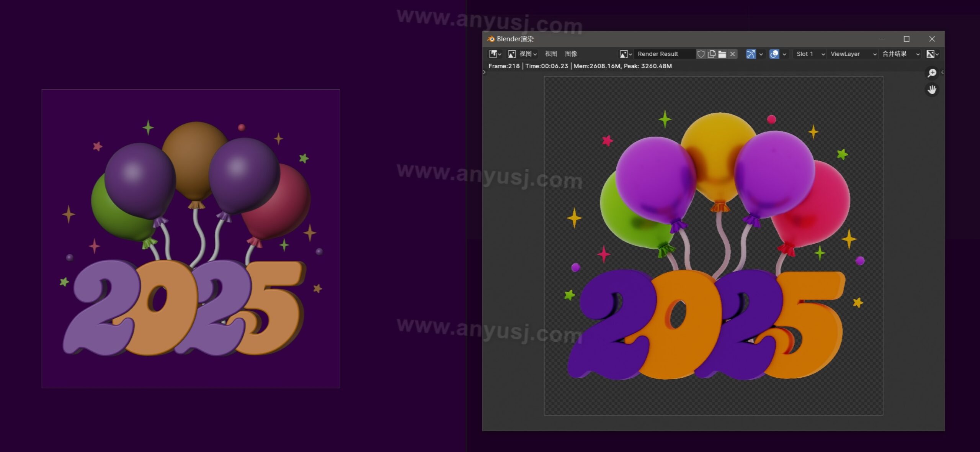The width and height of the screenshot is (980, 452).
Task: Open the 图像 menu
Action: coord(571,54)
